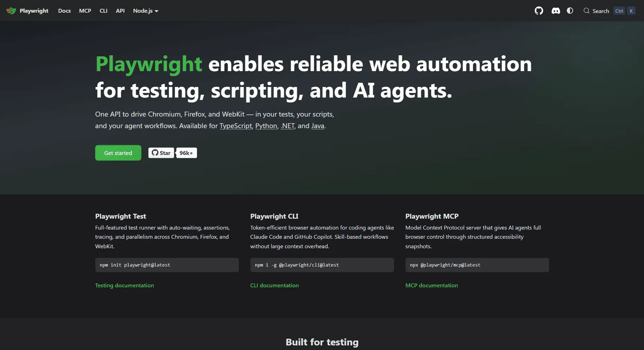Screen dimensions: 644x350
Task: Expand the Node.js language dropdown
Action: [x=146, y=11]
